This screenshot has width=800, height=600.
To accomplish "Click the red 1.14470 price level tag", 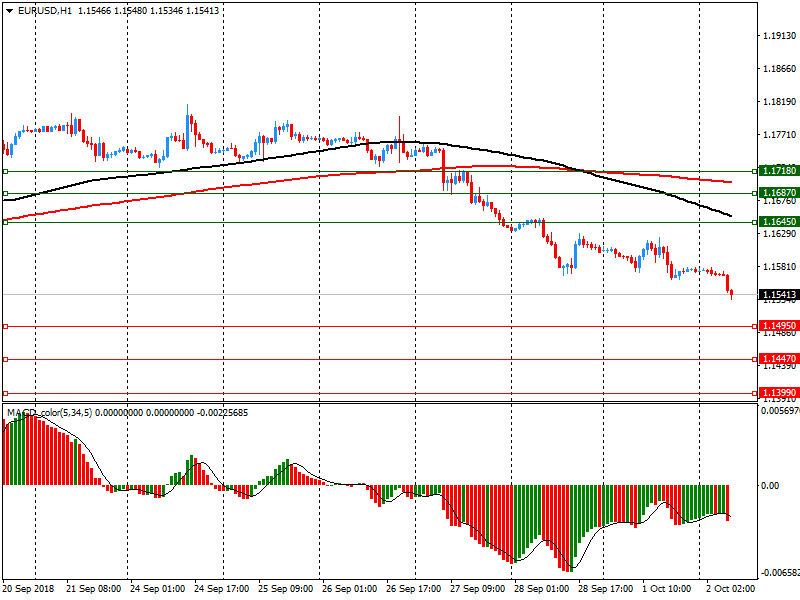I will [778, 359].
